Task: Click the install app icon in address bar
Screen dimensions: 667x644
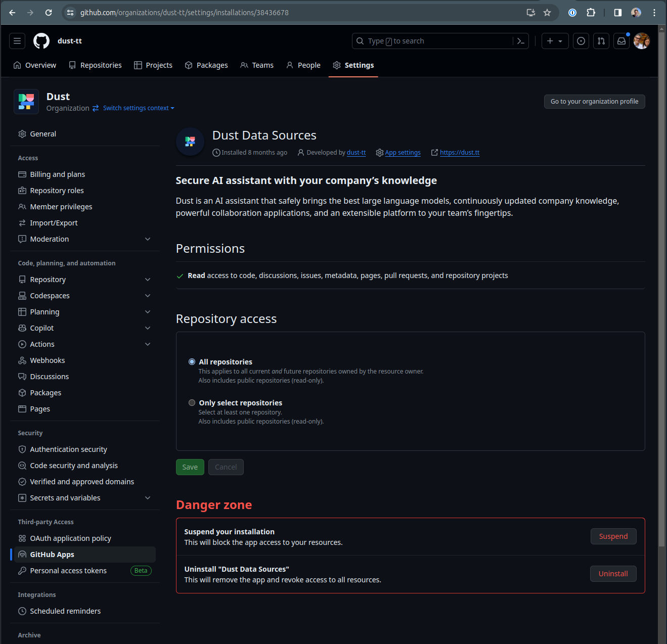Action: pyautogui.click(x=531, y=13)
